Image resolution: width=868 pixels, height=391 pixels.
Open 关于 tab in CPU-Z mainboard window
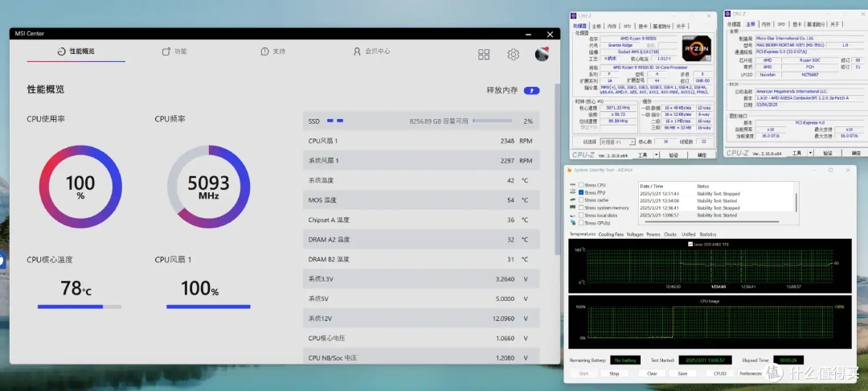coord(834,24)
